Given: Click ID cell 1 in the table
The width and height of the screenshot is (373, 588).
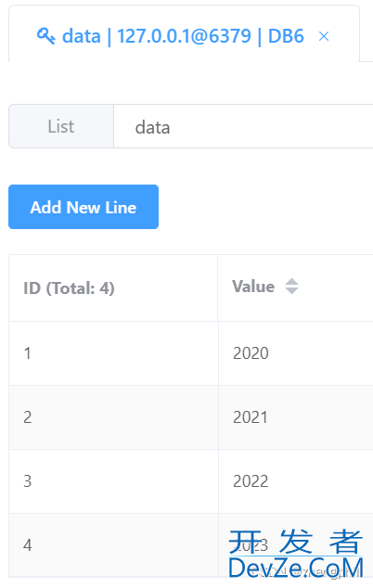Looking at the screenshot, I should coord(113,353).
